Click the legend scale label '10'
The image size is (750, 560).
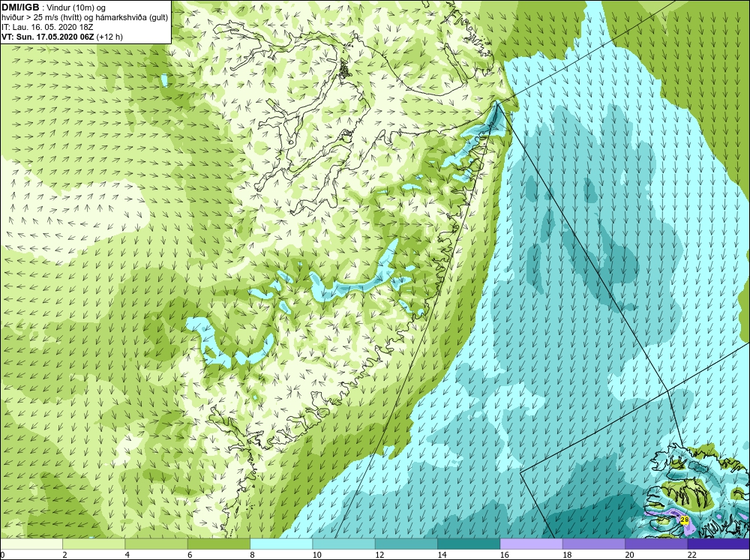point(316,555)
